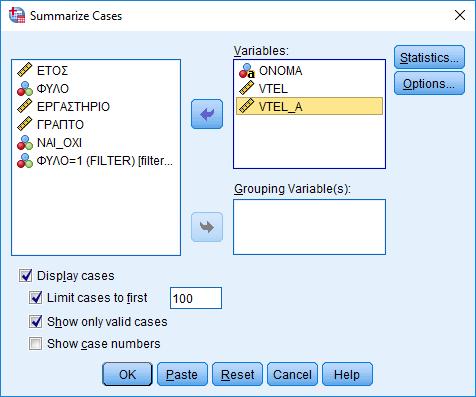Click the Summarize Cases title bar icon
Viewport: 476px width, 397px height.
(17, 15)
